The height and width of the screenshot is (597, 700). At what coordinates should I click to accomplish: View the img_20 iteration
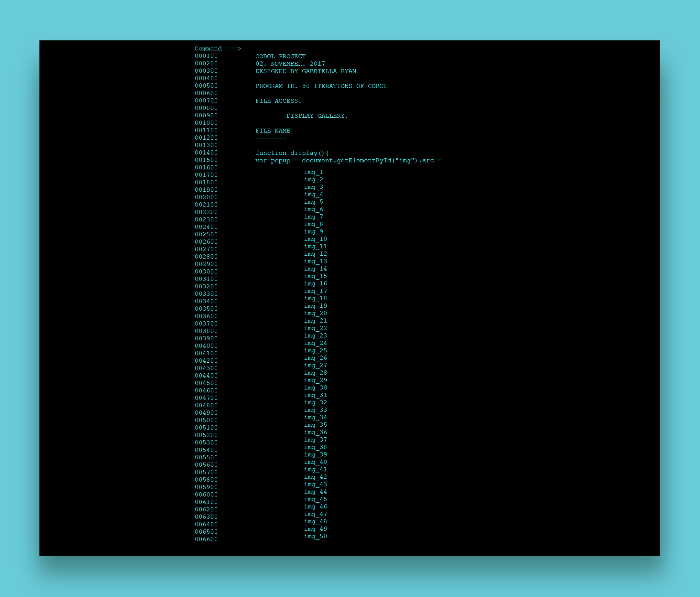tap(315, 313)
